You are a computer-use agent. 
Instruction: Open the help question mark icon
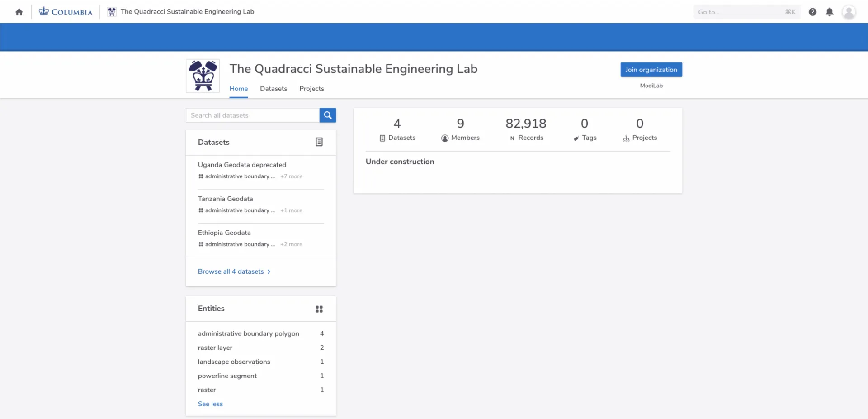pos(812,12)
